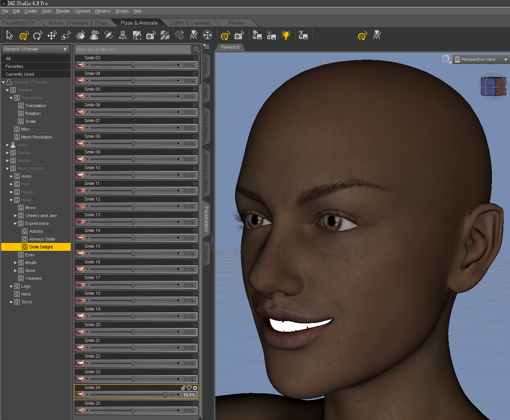Screen dimensions: 510x420
Task: Choose the Translate move tool
Action: [x=52, y=36]
